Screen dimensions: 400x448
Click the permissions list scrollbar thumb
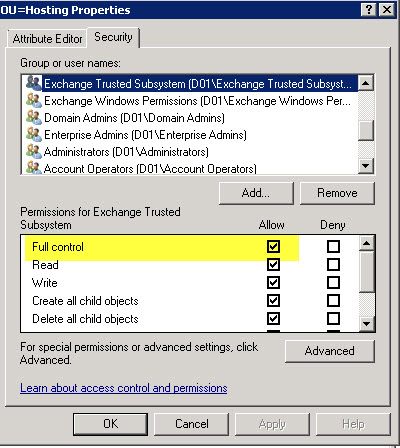pyautogui.click(x=367, y=272)
